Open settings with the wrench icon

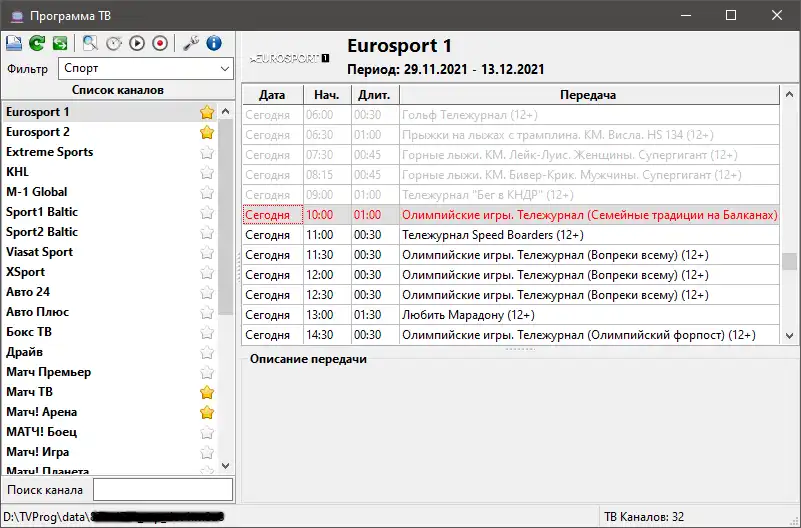[x=191, y=43]
